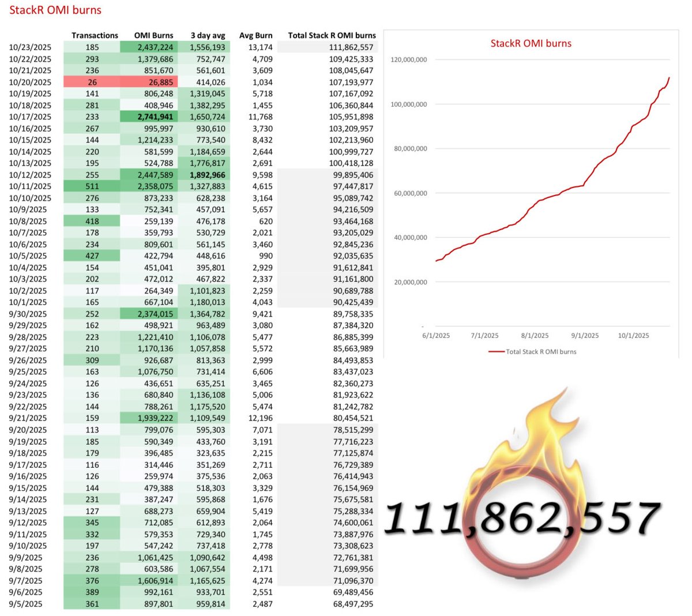The width and height of the screenshot is (692, 616).
Task: Select the date cell 10/1/2025
Action: point(28,302)
